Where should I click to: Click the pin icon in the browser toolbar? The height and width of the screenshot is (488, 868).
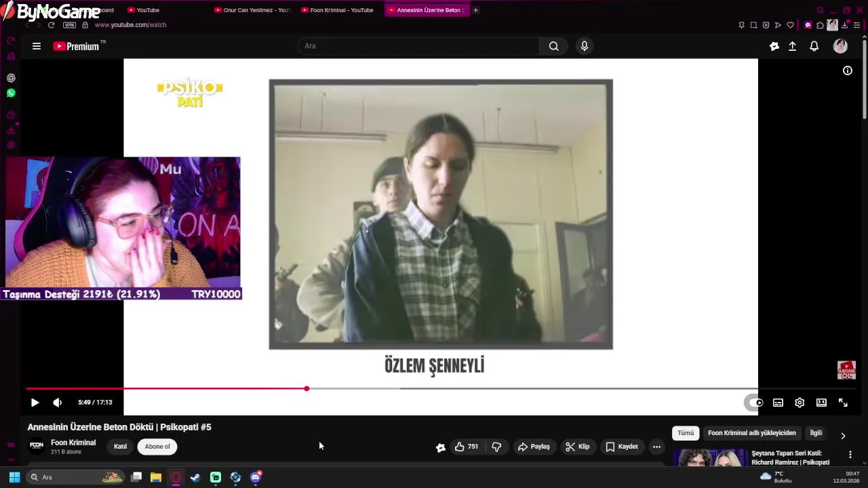(741, 25)
